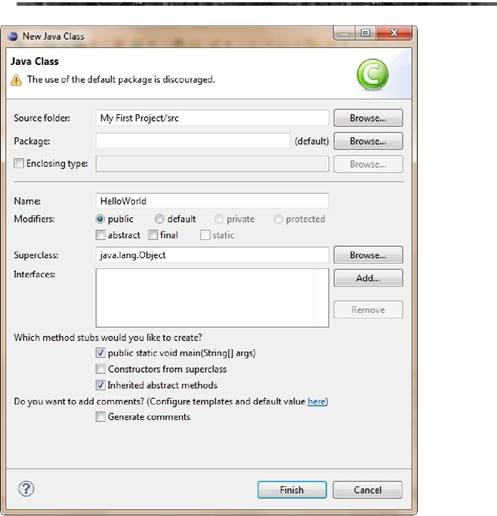Image resolution: width=497 pixels, height=516 pixels.
Task: Check the static modifier checkbox
Action: 205,235
